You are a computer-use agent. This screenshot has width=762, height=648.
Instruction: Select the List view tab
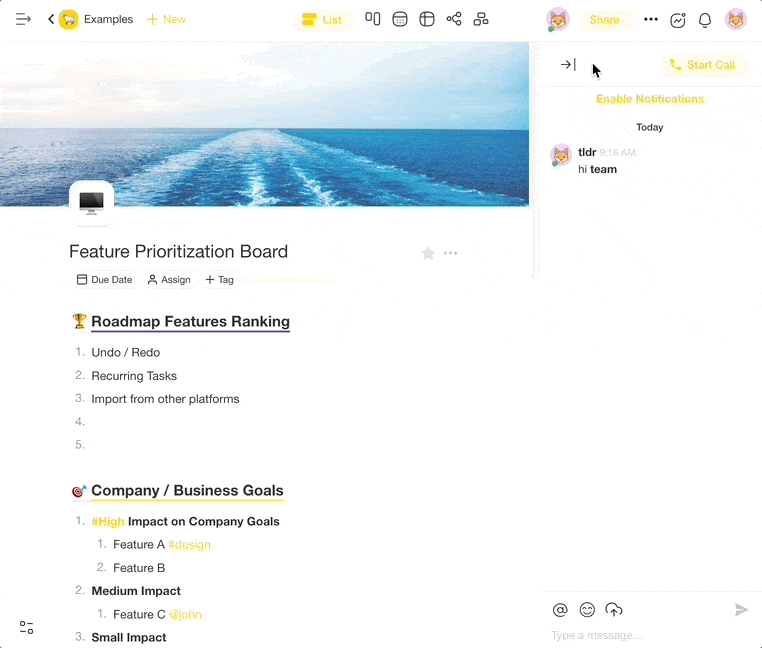(322, 19)
